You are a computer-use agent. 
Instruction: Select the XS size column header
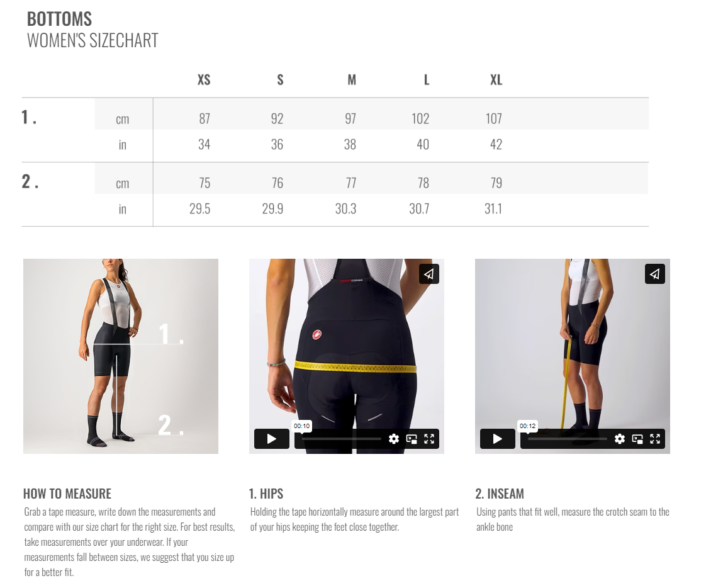click(204, 80)
